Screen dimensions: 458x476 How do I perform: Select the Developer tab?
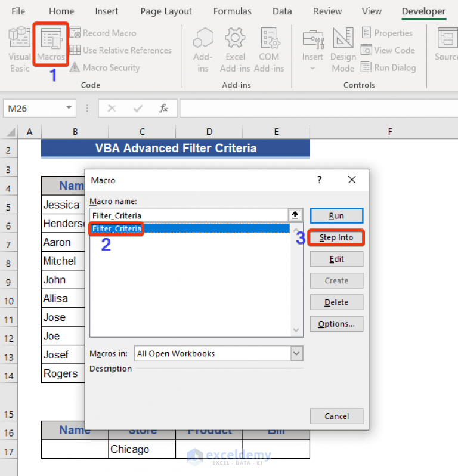(423, 11)
